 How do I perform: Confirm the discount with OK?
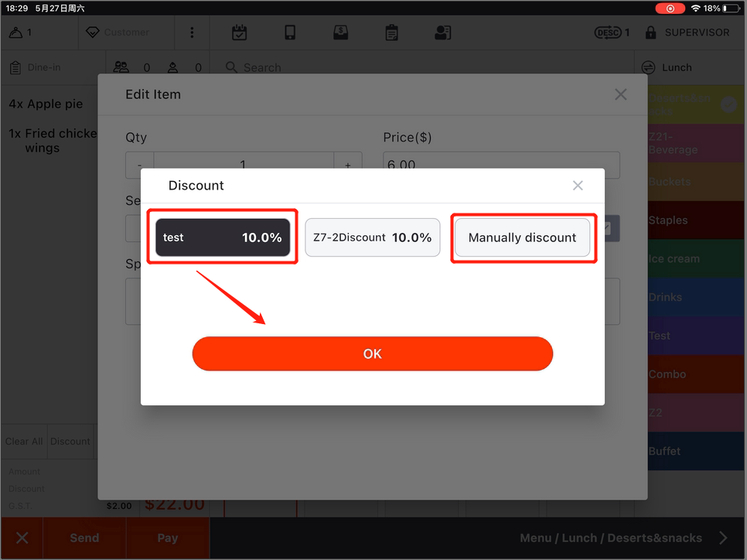[372, 353]
